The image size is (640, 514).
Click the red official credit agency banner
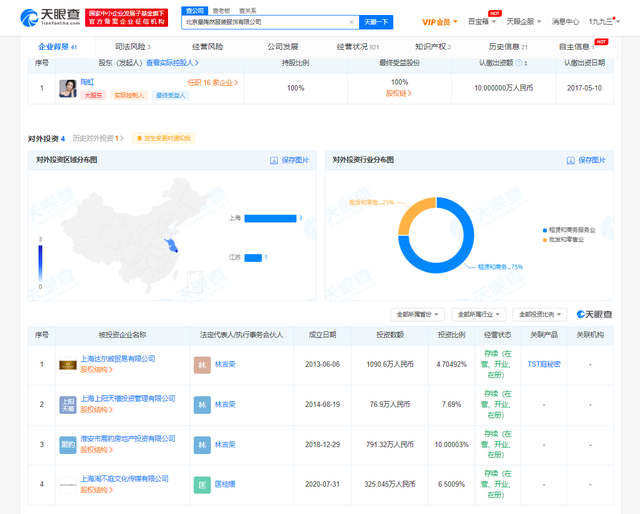(127, 18)
